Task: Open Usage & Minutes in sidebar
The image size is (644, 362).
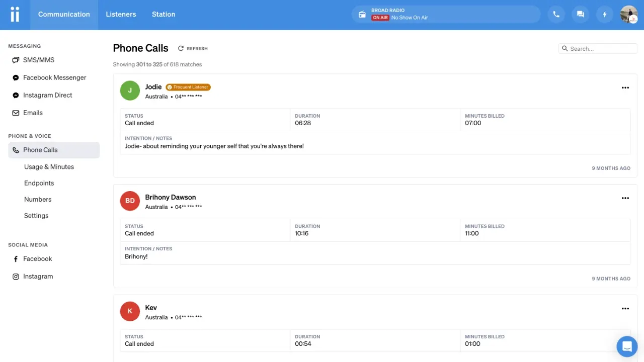Action: click(x=49, y=167)
